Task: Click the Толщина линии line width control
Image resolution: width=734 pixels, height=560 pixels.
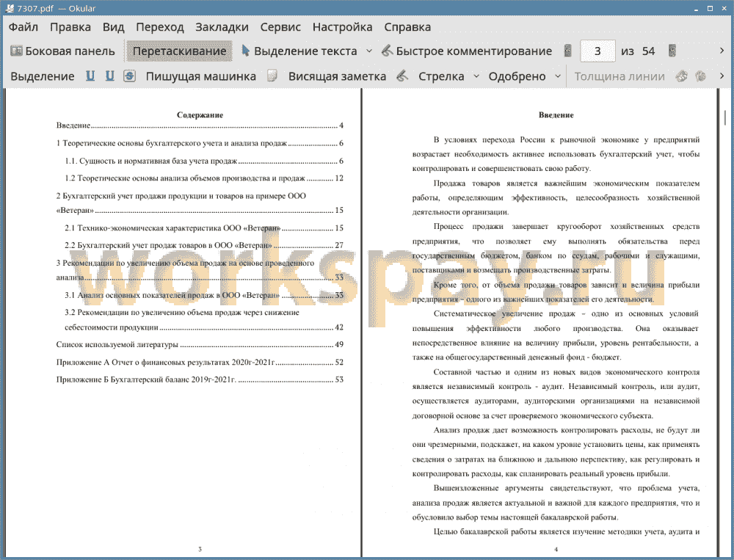Action: [x=619, y=76]
